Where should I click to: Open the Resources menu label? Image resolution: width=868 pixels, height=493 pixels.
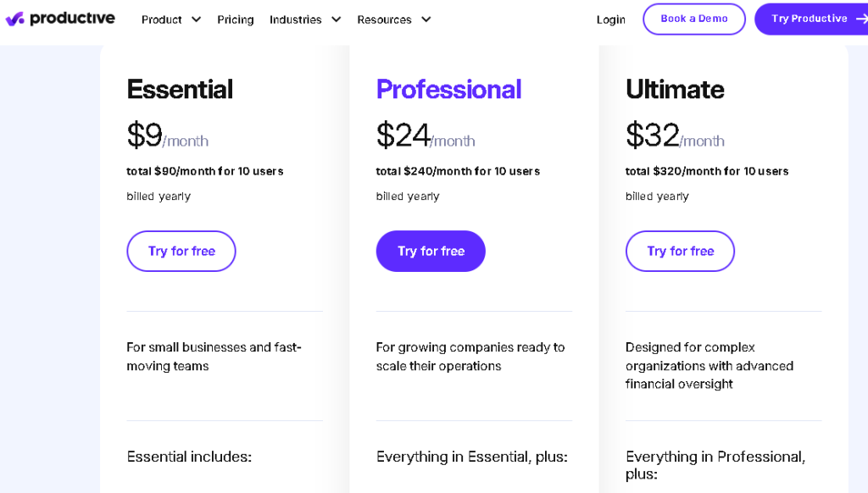pyautogui.click(x=384, y=19)
